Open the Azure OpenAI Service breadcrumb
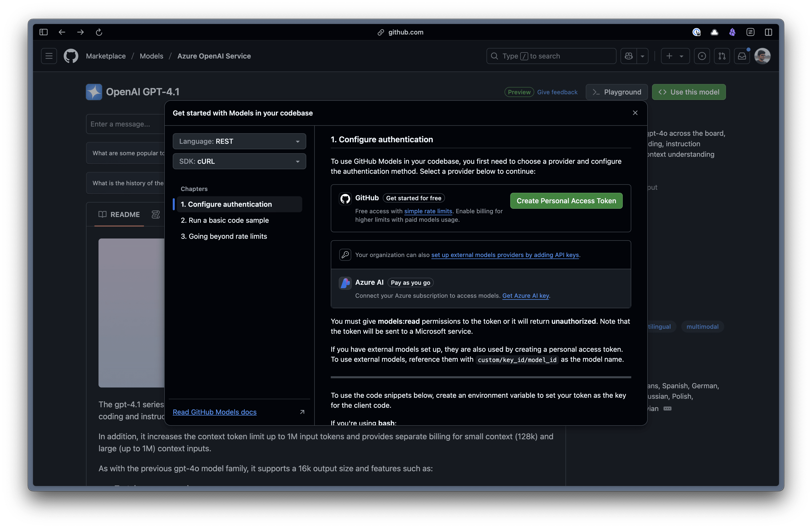 pos(214,56)
